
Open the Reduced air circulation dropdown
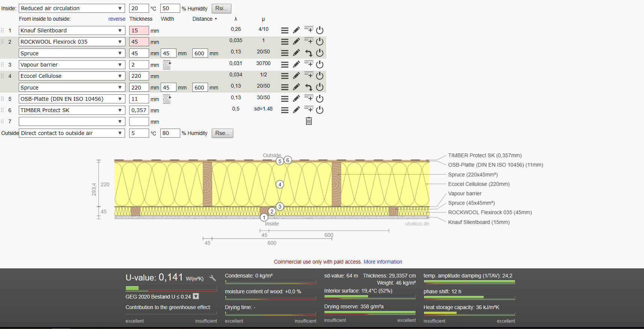pos(72,8)
